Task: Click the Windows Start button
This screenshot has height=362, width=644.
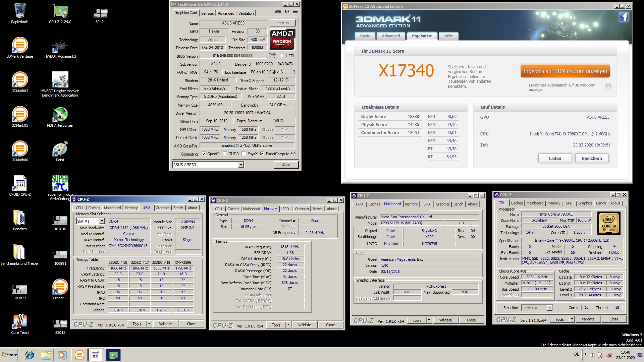Action: [x=9, y=355]
